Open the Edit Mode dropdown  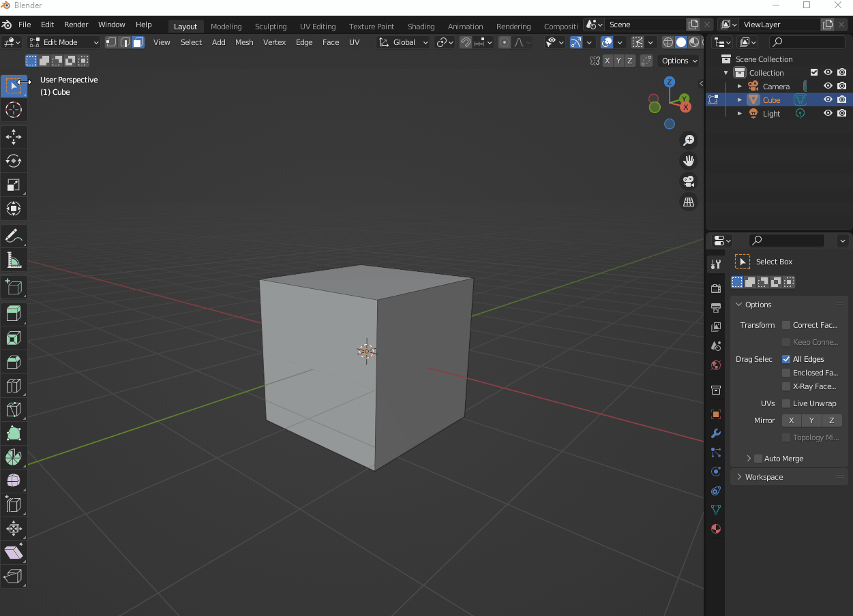64,42
